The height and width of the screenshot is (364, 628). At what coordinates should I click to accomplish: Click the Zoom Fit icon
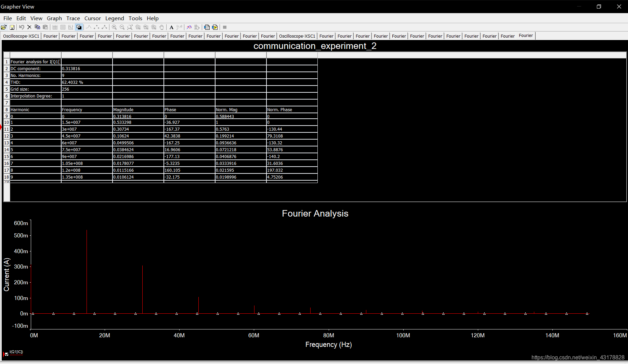tap(138, 27)
